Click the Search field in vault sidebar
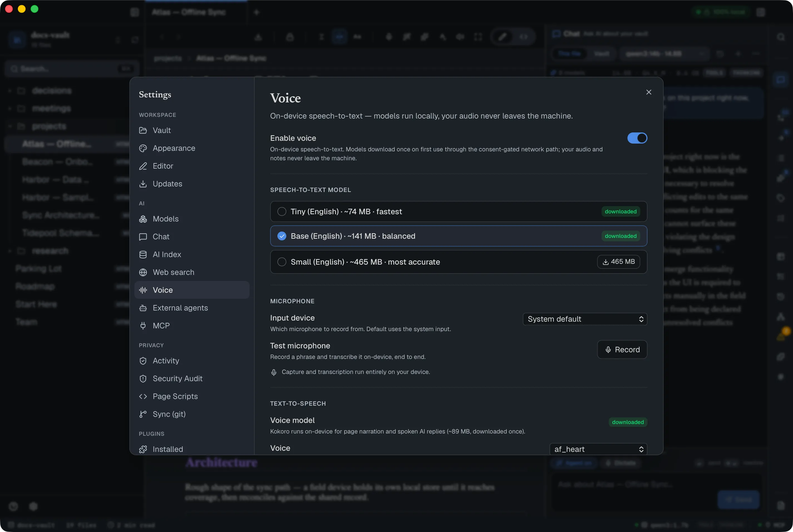This screenshot has height=532, width=793. pyautogui.click(x=72, y=69)
